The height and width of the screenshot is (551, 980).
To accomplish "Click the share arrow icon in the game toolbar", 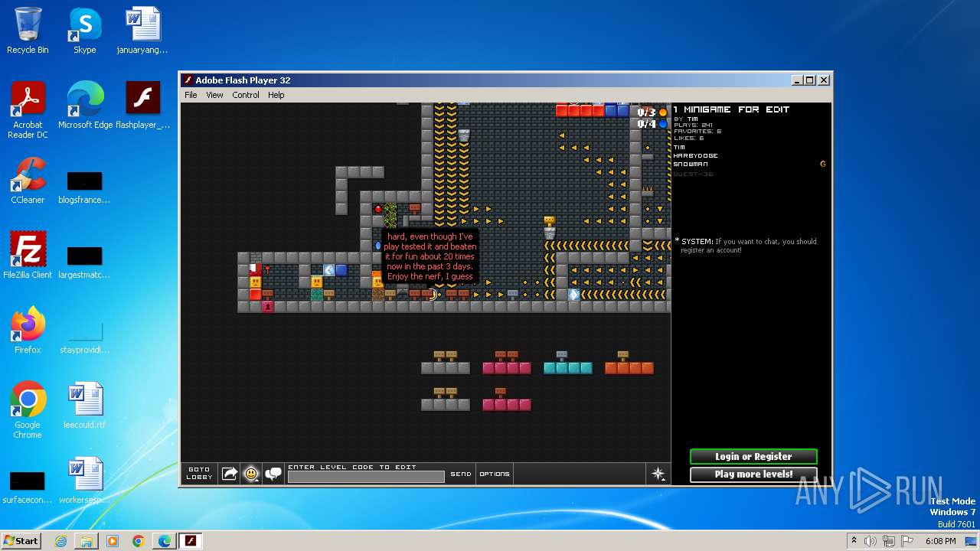I will 230,474.
